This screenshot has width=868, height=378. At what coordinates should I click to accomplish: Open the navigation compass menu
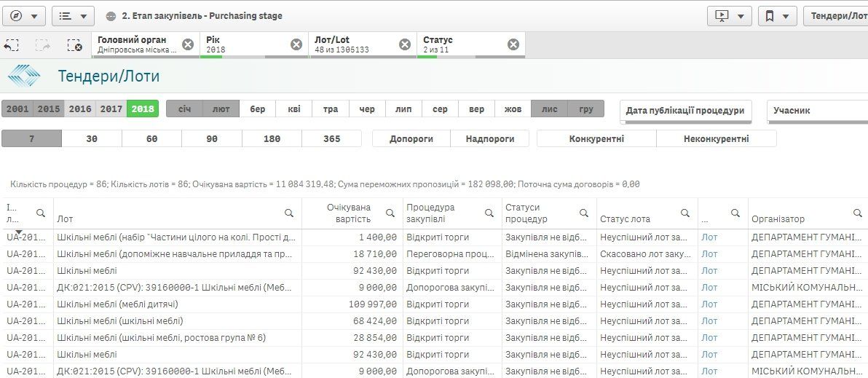coord(23,16)
